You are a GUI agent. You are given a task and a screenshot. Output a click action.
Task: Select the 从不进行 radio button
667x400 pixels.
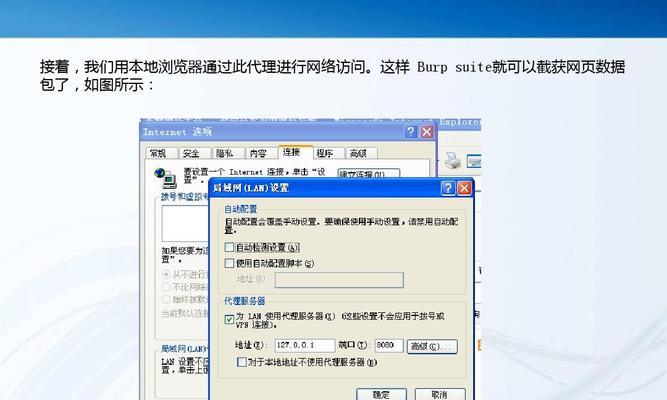click(166, 274)
